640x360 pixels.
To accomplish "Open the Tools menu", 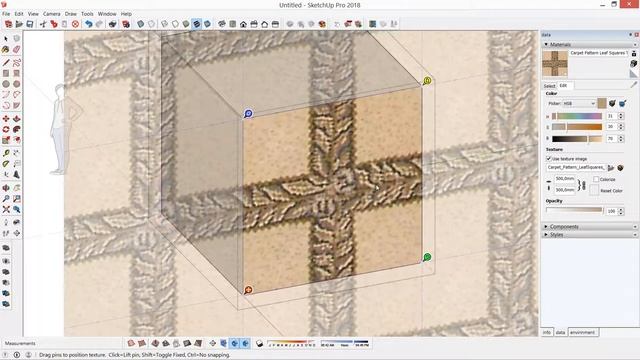I will click(x=87, y=13).
